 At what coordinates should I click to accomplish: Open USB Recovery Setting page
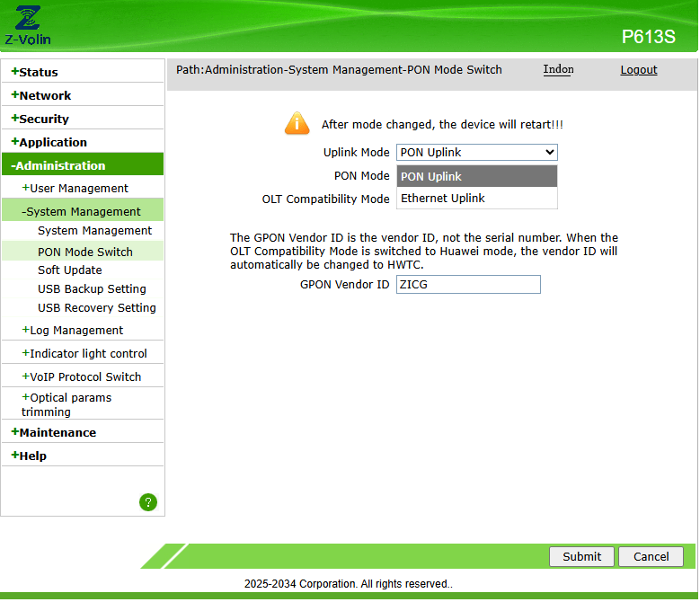[96, 307]
